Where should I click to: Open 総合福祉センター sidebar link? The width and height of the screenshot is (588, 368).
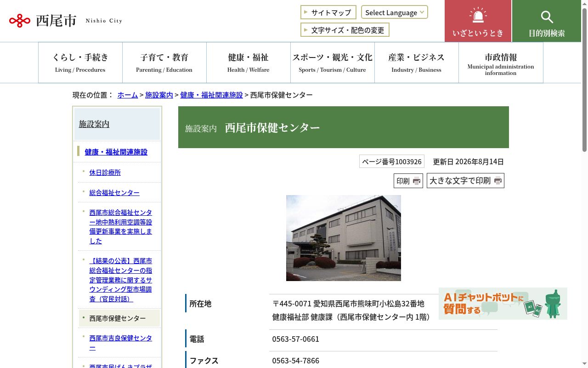114,193
